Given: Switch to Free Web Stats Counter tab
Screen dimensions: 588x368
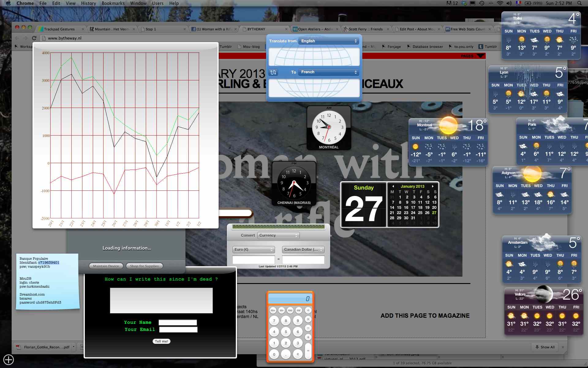Looking at the screenshot, I should pyautogui.click(x=468, y=29).
